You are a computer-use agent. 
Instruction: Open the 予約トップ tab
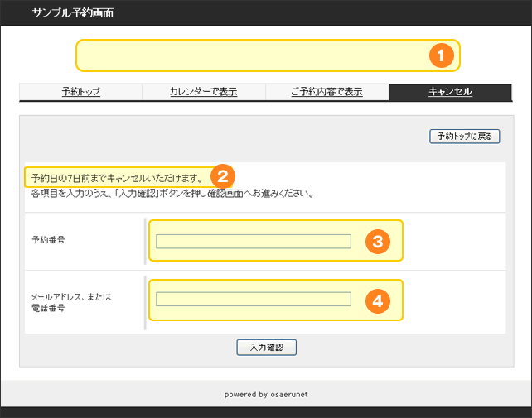[x=81, y=92]
